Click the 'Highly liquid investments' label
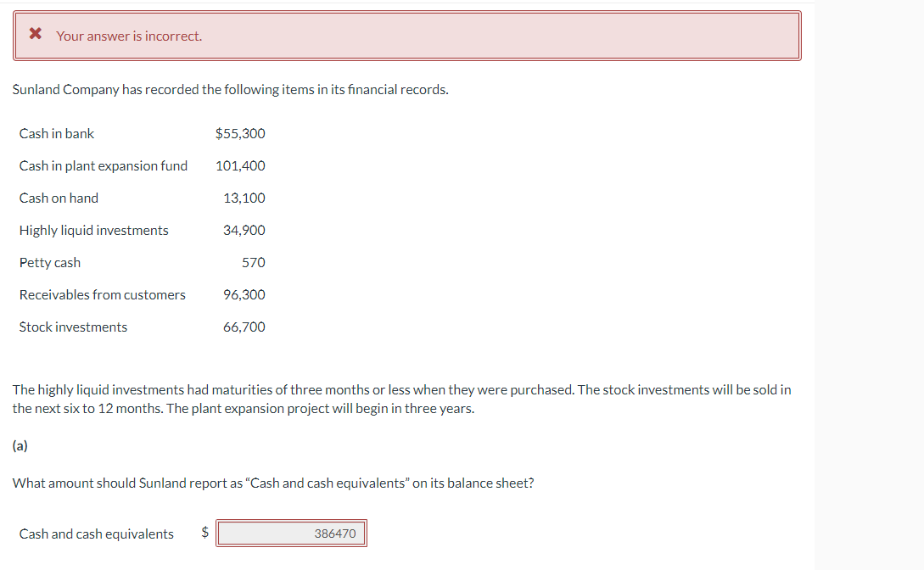Screen dimensions: 924x570 93,230
